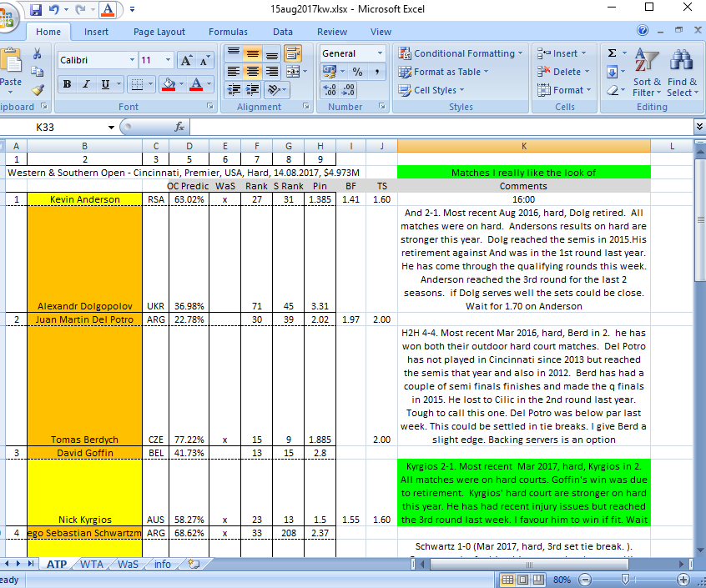706x588 pixels.
Task: Select column K header
Action: [523, 146]
